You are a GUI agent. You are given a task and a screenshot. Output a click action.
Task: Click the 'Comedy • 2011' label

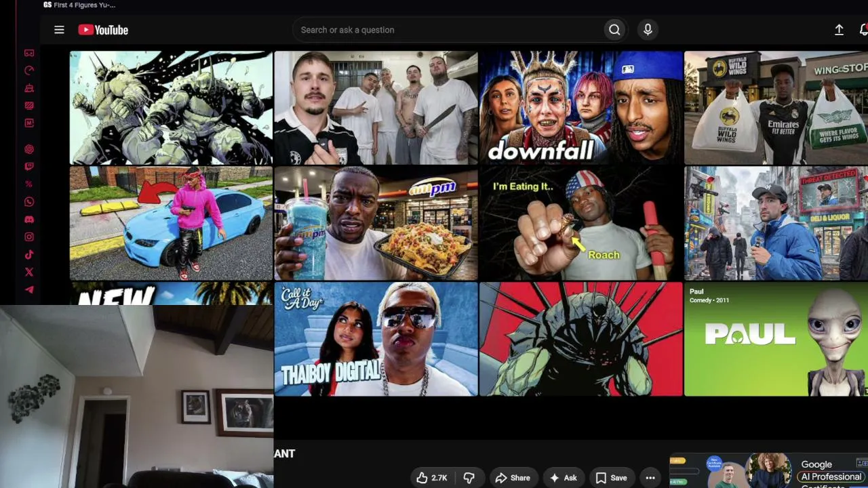[x=709, y=300]
